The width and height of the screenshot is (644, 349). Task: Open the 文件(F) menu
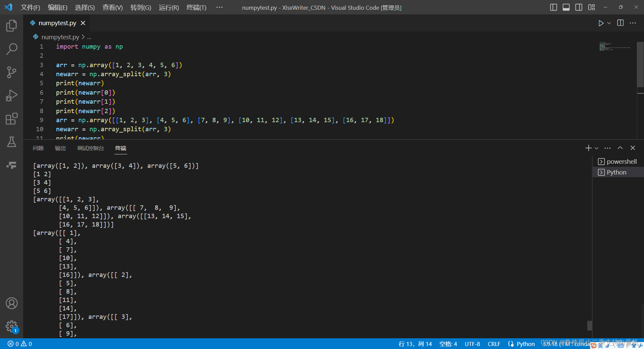30,7
